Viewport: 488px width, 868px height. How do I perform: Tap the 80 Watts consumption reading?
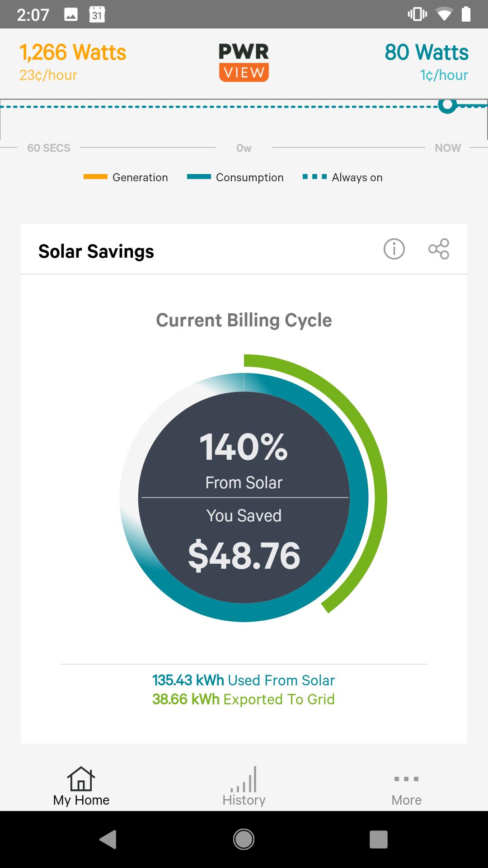(x=427, y=53)
